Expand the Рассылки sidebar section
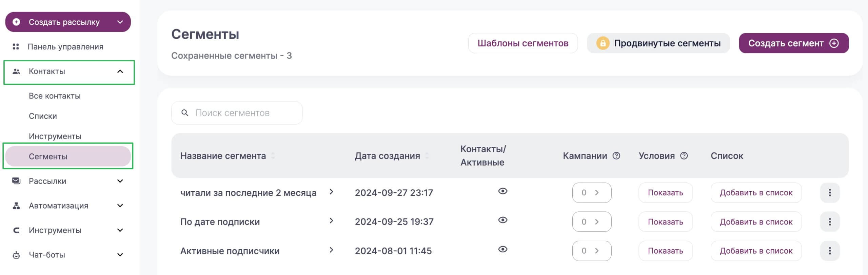The height and width of the screenshot is (275, 868). tap(120, 181)
